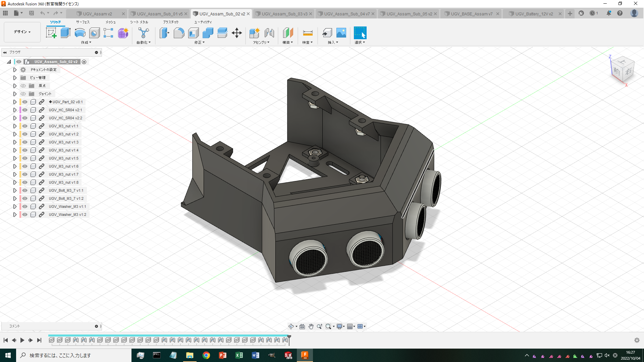644x362 pixels.
Task: Open the 選択 dropdown menu
Action: click(360, 42)
